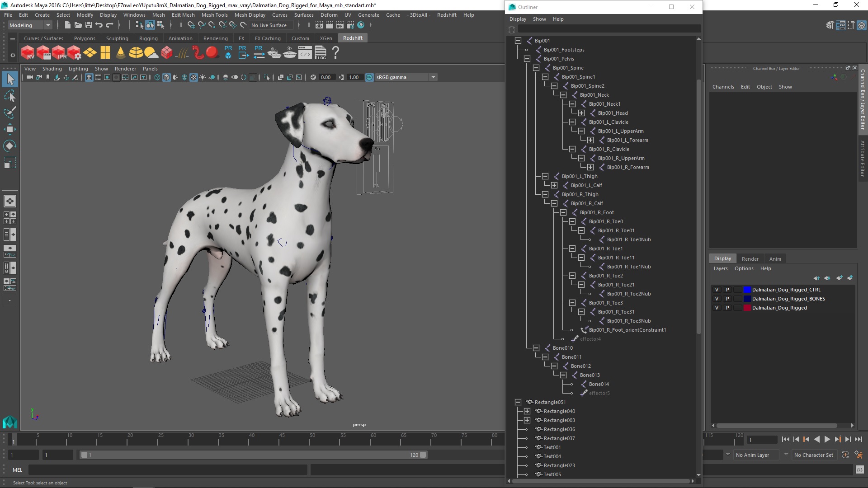
Task: Go to start of playback range
Action: [785, 439]
